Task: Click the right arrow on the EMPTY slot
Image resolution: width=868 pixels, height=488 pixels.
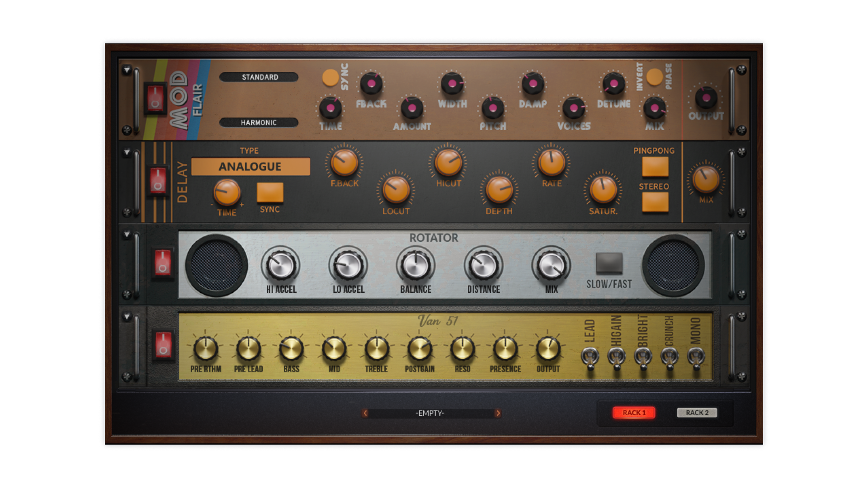Action: [x=498, y=412]
